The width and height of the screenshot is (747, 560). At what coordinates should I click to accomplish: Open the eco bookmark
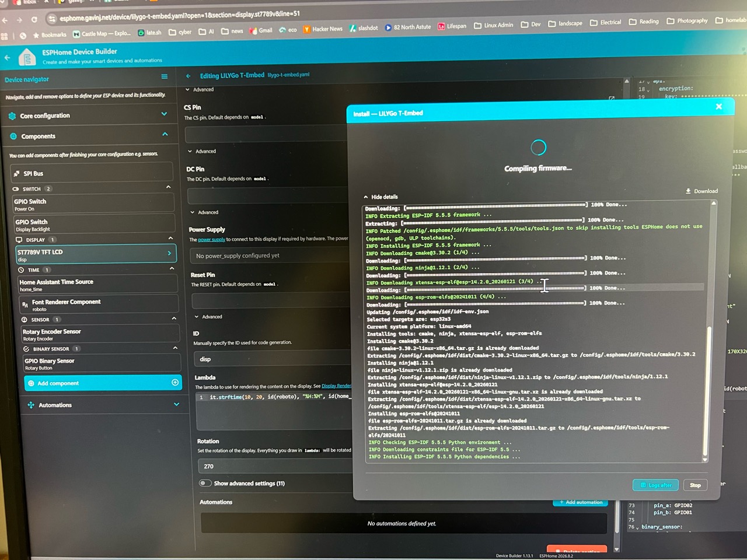point(288,30)
